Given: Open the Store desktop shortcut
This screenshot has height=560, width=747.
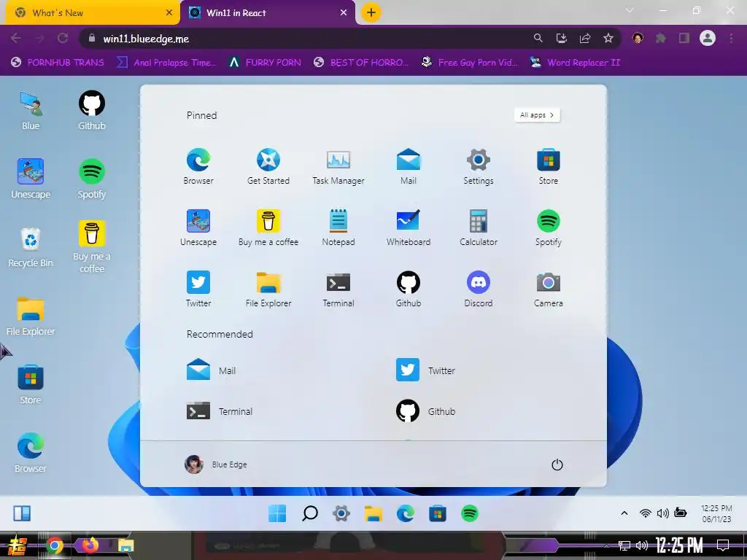Looking at the screenshot, I should point(31,385).
